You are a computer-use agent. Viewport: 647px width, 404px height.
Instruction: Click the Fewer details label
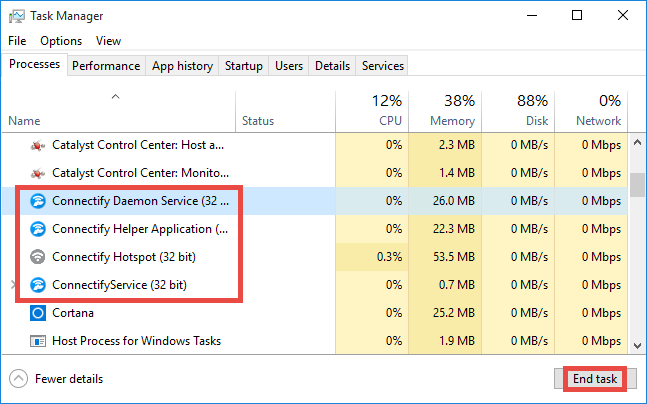tap(69, 379)
